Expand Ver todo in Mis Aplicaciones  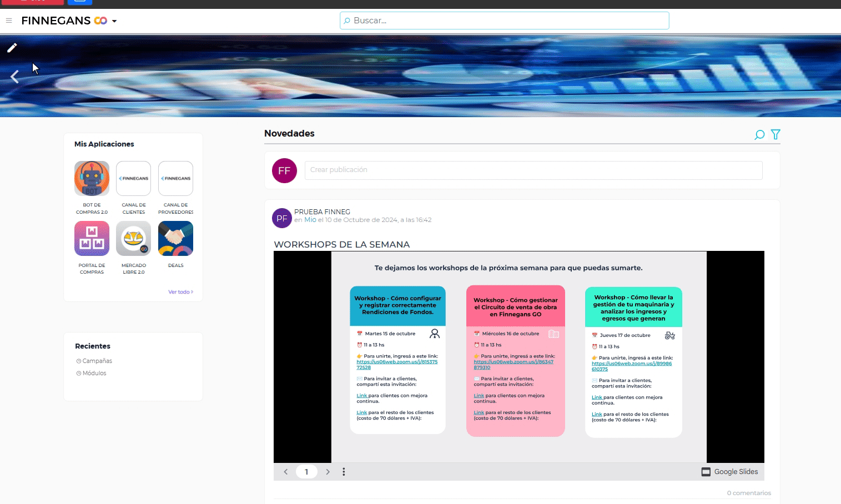(180, 292)
